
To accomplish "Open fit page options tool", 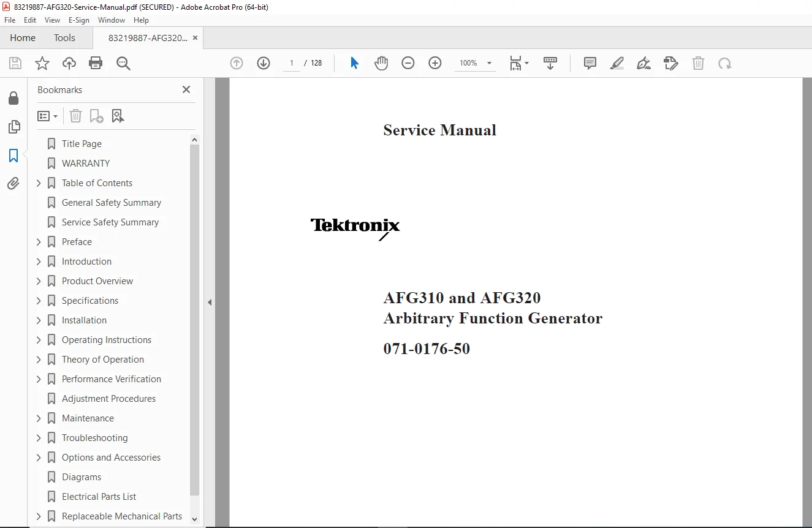I will pos(519,63).
